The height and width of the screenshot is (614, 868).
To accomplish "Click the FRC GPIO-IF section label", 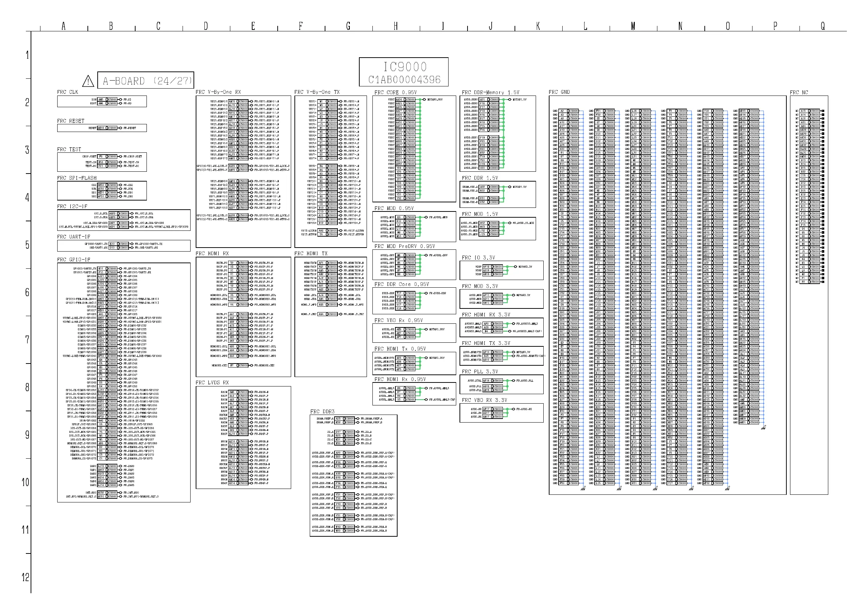I will coord(74,260).
